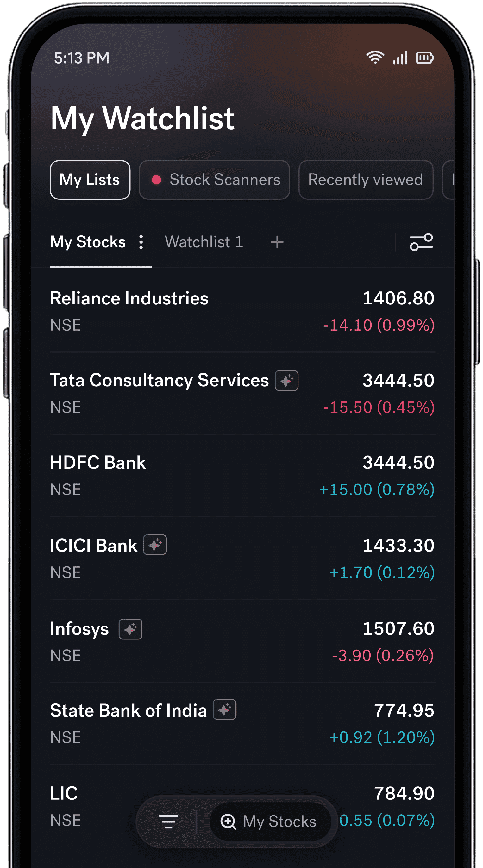The width and height of the screenshot is (483, 868).
Task: Tap the sparkle badge beside ICICI Bank
Action: click(x=155, y=545)
